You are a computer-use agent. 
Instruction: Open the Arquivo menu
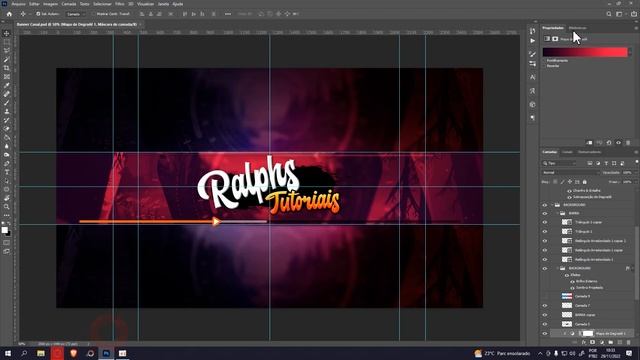pyautogui.click(x=18, y=4)
